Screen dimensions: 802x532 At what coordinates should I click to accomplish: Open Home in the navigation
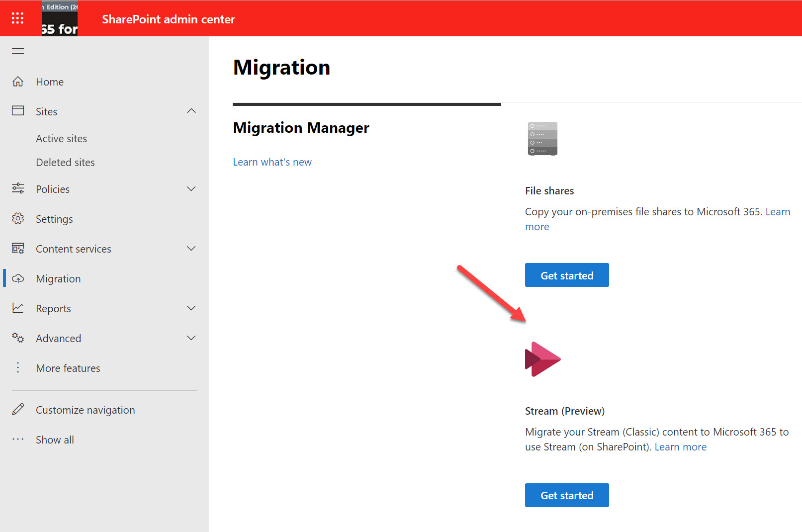coord(50,82)
